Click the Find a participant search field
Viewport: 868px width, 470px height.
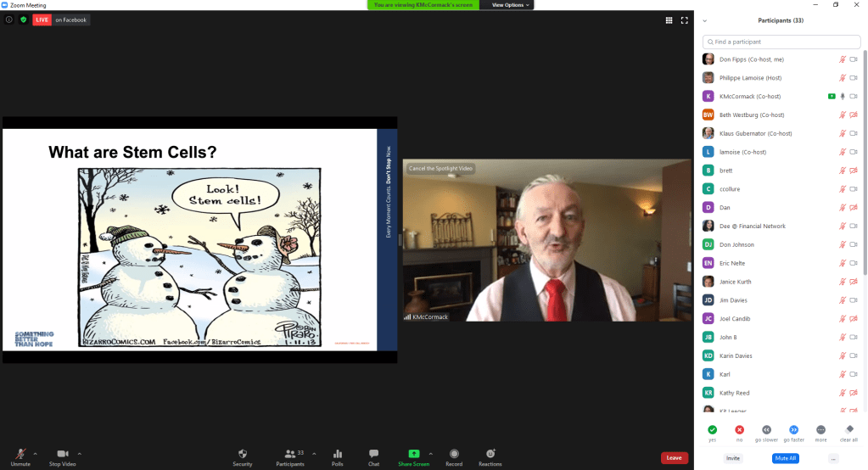point(781,42)
